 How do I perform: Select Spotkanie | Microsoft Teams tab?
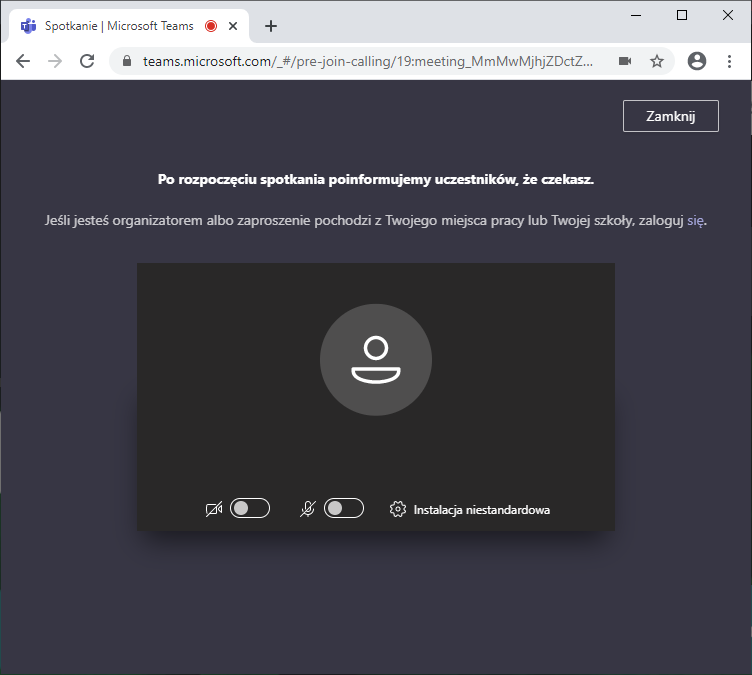pos(129,26)
